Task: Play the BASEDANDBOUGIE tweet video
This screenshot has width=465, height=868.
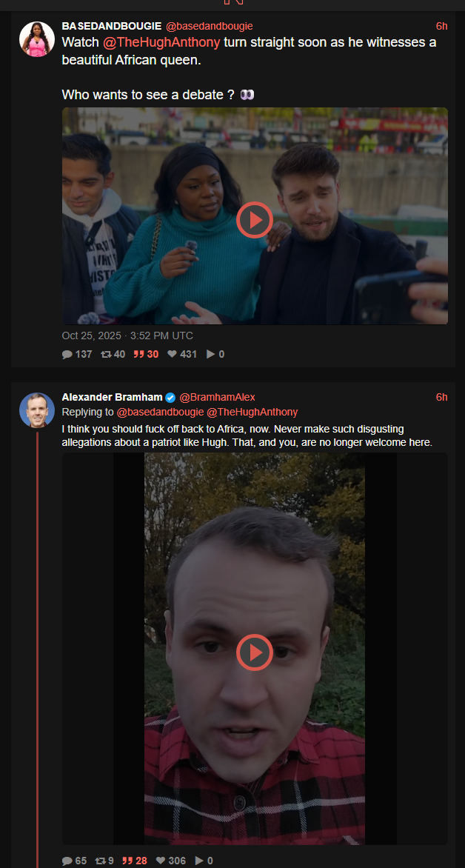Action: click(255, 220)
